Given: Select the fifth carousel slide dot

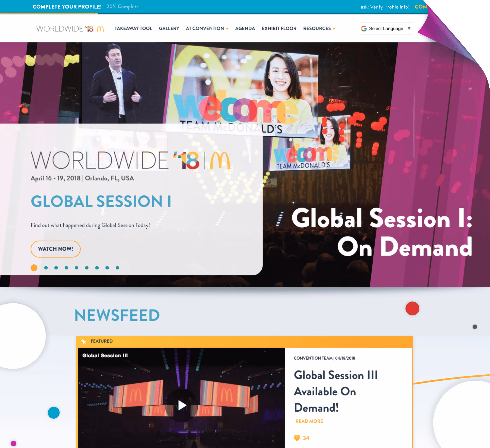Looking at the screenshot, I should (x=77, y=268).
